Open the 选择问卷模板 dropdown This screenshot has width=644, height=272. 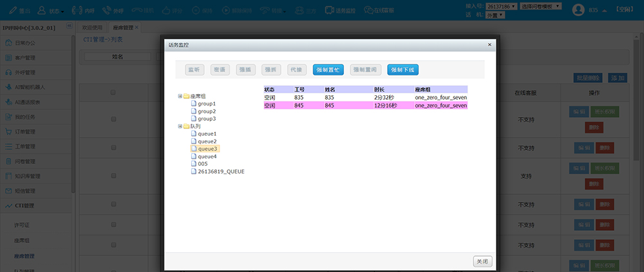click(540, 6)
